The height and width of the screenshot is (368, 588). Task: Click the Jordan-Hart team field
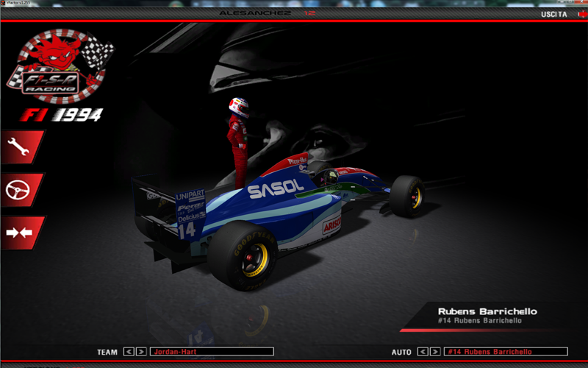[x=212, y=352]
